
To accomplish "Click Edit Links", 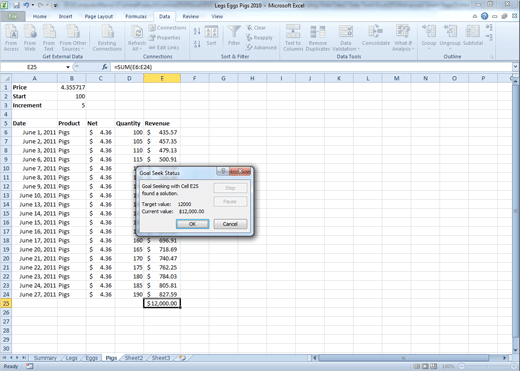I will (x=164, y=48).
